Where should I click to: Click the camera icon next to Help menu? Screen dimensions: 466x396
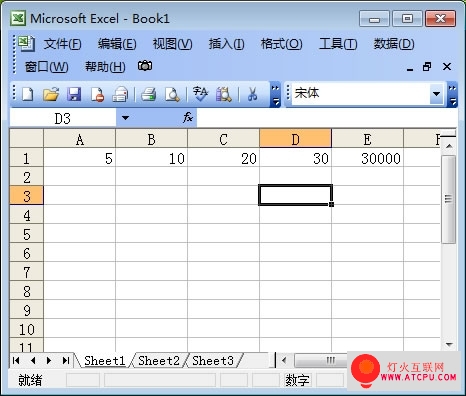145,66
